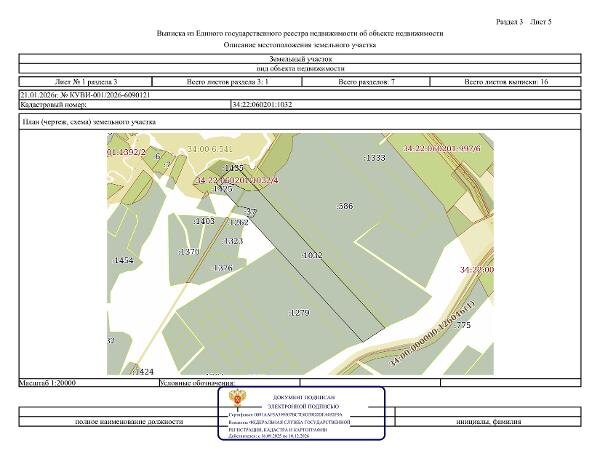
Task: Click 'вид объекта недвижимости' caption
Action: (300, 68)
